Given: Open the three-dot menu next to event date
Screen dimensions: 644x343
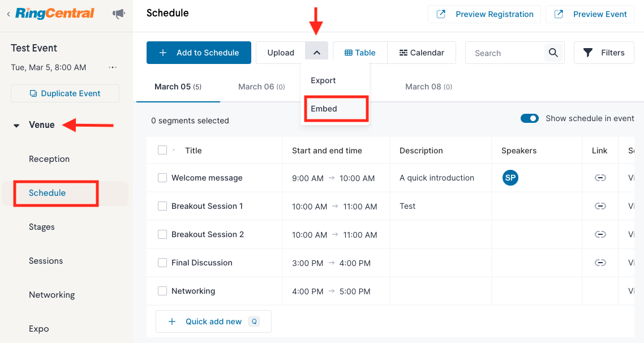Looking at the screenshot, I should [113, 67].
